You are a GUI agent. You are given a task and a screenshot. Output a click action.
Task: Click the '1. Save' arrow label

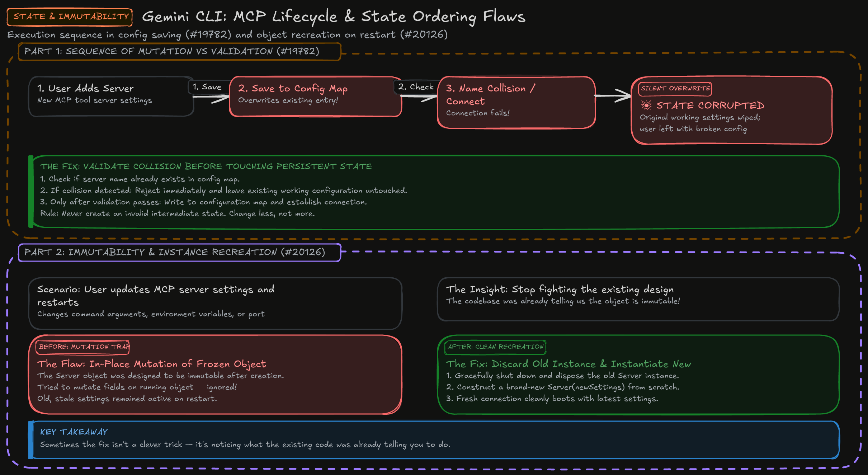pos(207,87)
